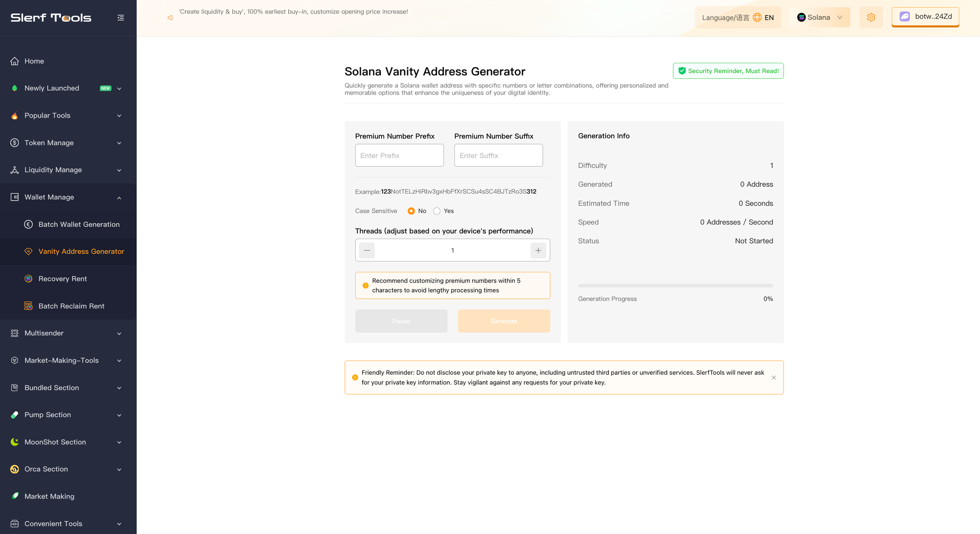Viewport: 980px width, 534px height.
Task: Increase threads with plus button
Action: [x=538, y=250]
